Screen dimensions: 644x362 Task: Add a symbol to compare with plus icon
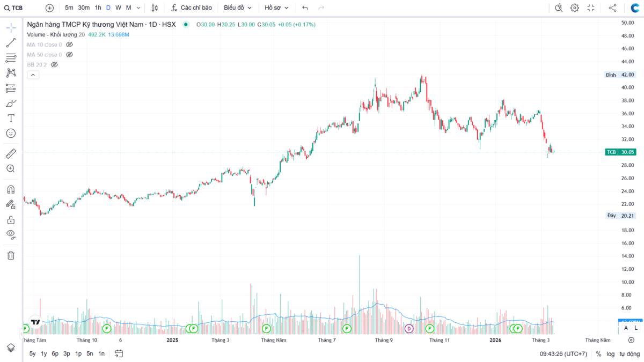coord(49,8)
